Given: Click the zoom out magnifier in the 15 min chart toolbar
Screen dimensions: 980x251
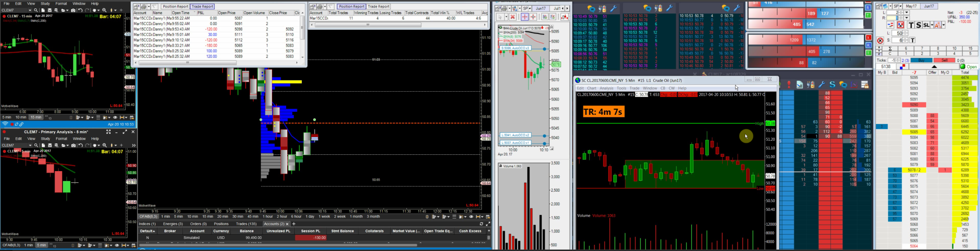Looking at the screenshot, I should point(105,10).
